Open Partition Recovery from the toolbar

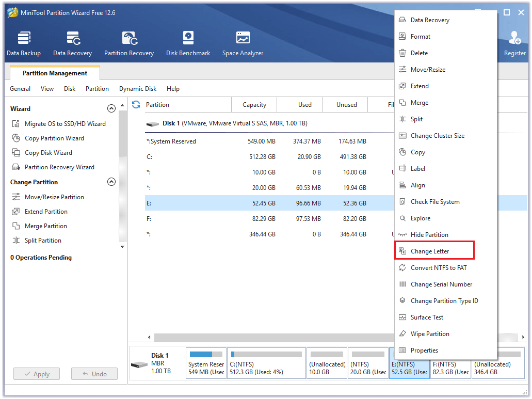click(129, 43)
